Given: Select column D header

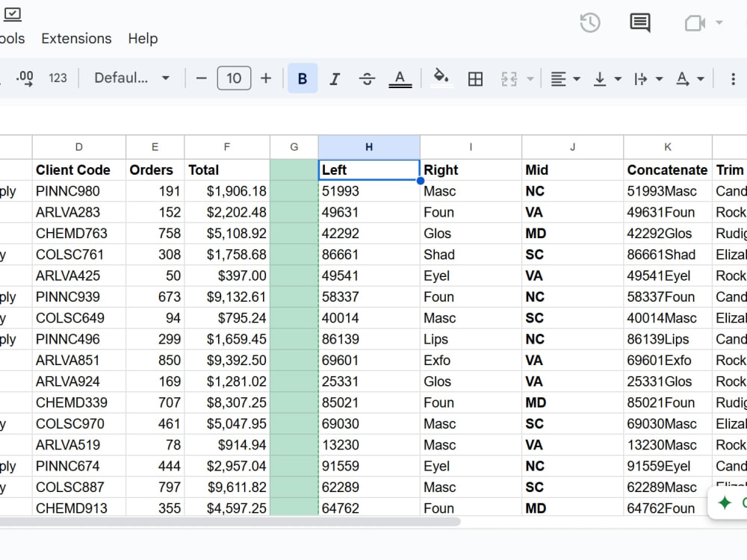Looking at the screenshot, I should [79, 147].
